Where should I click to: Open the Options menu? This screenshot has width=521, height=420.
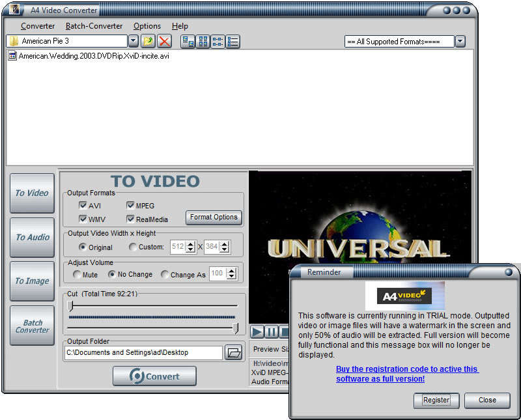coord(147,26)
